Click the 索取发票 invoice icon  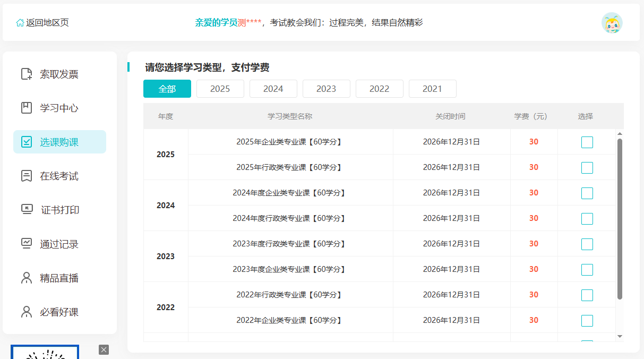[26, 74]
